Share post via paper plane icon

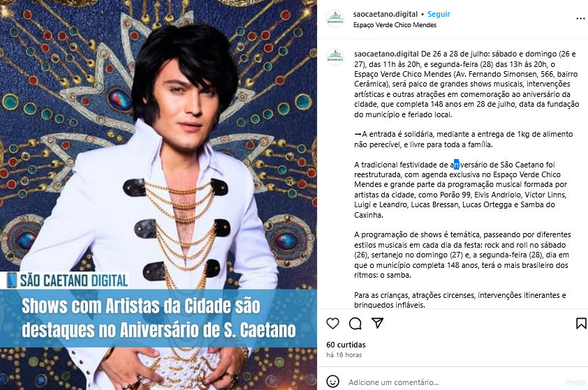tap(377, 323)
